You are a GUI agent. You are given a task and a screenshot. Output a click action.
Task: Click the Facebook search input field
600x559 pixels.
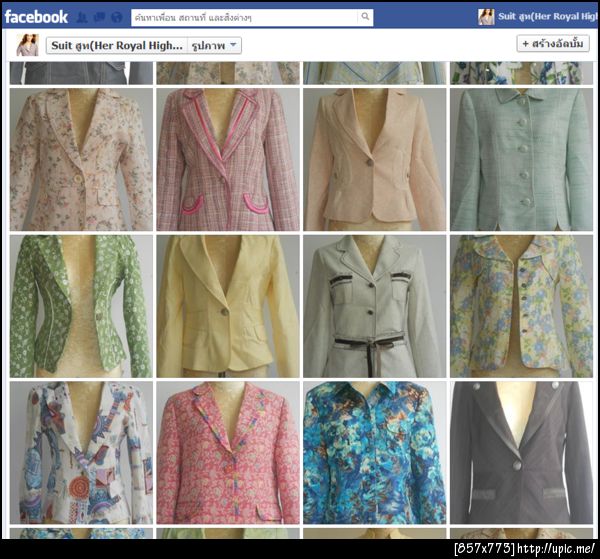[245, 18]
